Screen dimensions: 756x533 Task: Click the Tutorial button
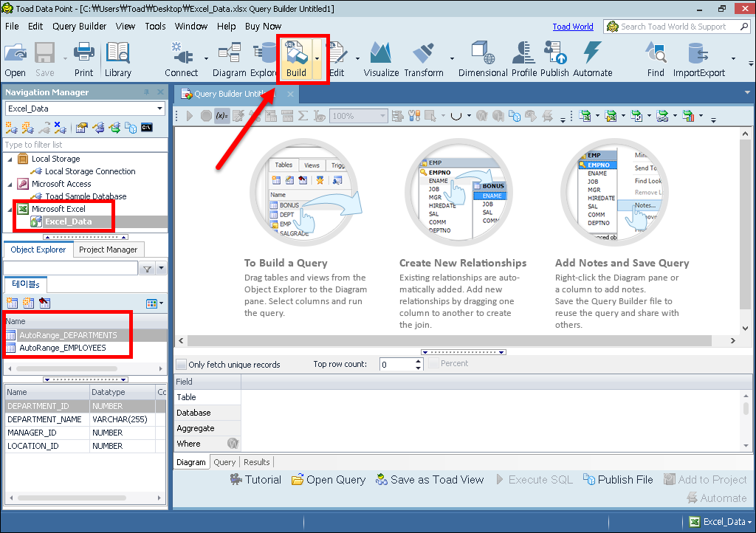tap(255, 480)
